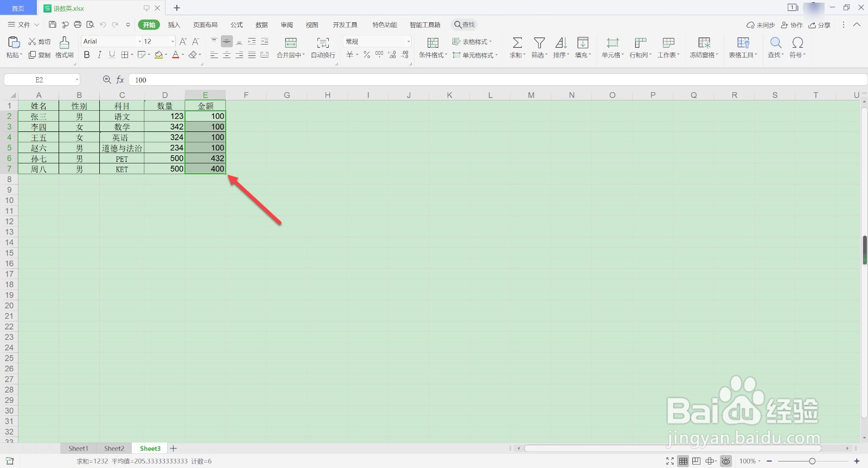The width and height of the screenshot is (868, 468).
Task: Toggle Bold formatting
Action: (x=87, y=55)
